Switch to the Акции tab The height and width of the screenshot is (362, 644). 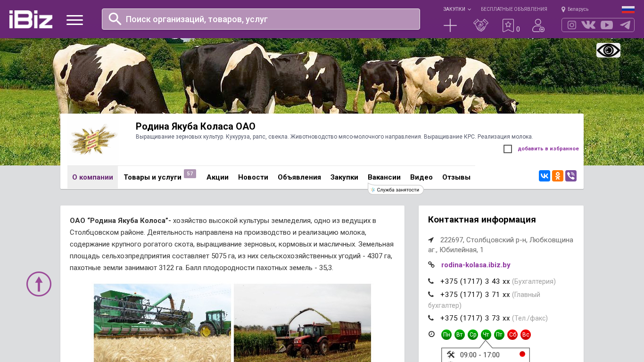tap(217, 177)
